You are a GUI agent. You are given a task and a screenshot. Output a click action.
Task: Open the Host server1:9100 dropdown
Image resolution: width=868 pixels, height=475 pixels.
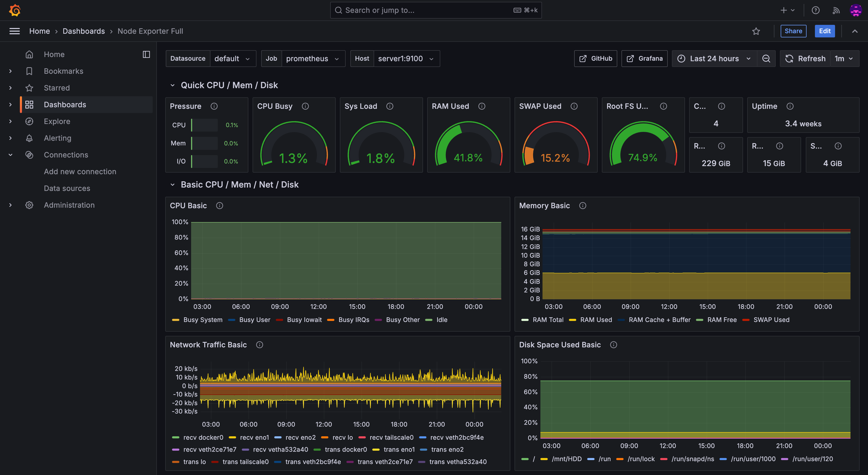[x=406, y=59]
